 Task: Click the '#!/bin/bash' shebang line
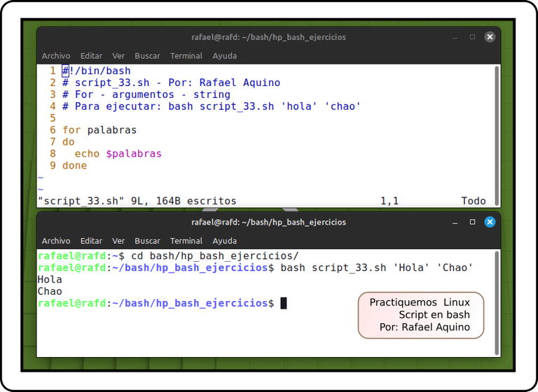(x=97, y=71)
